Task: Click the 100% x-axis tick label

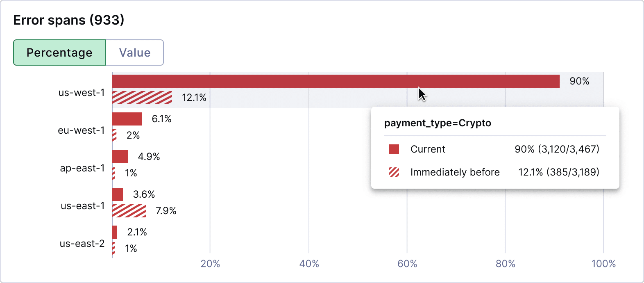Action: (603, 264)
